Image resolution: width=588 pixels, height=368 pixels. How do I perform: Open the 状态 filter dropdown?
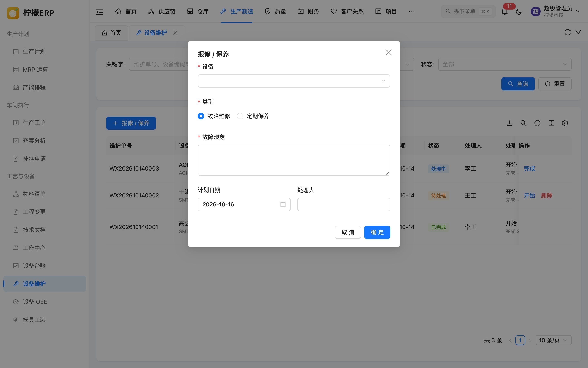coord(505,64)
